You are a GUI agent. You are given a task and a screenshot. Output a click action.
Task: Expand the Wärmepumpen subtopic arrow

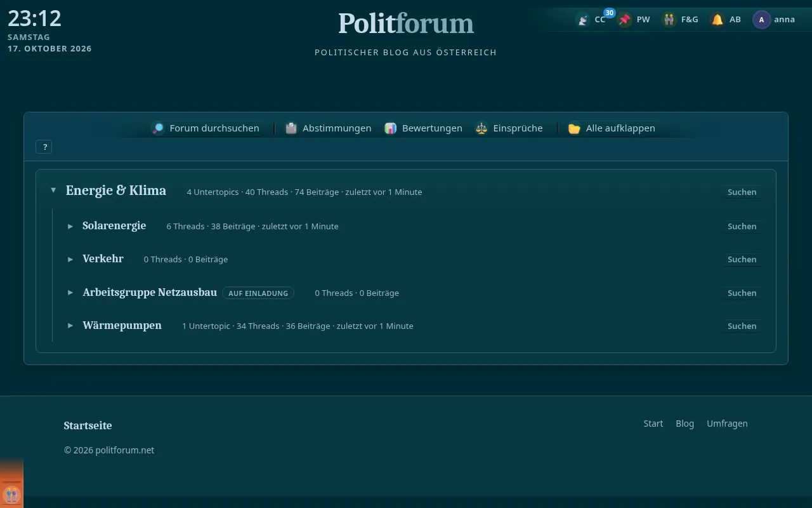(x=70, y=326)
